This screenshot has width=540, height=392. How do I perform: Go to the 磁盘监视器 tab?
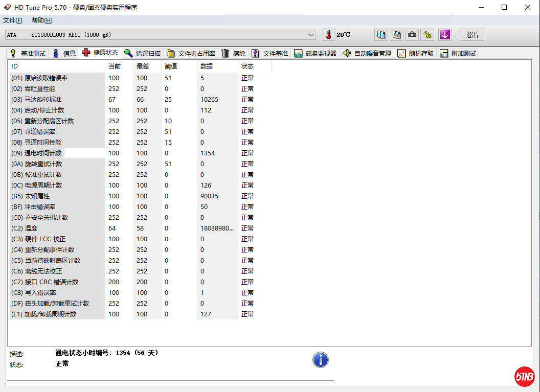coord(316,53)
